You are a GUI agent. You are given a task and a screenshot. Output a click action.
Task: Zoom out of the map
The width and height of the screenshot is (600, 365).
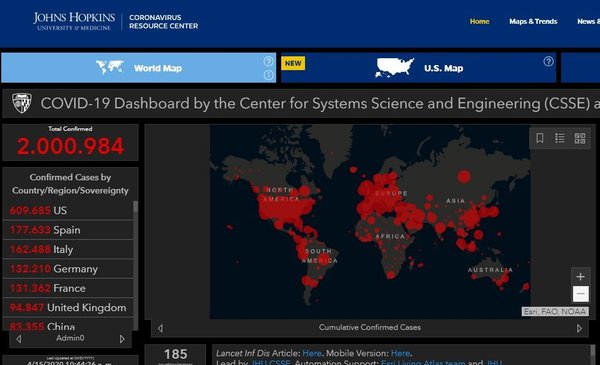[x=580, y=294]
